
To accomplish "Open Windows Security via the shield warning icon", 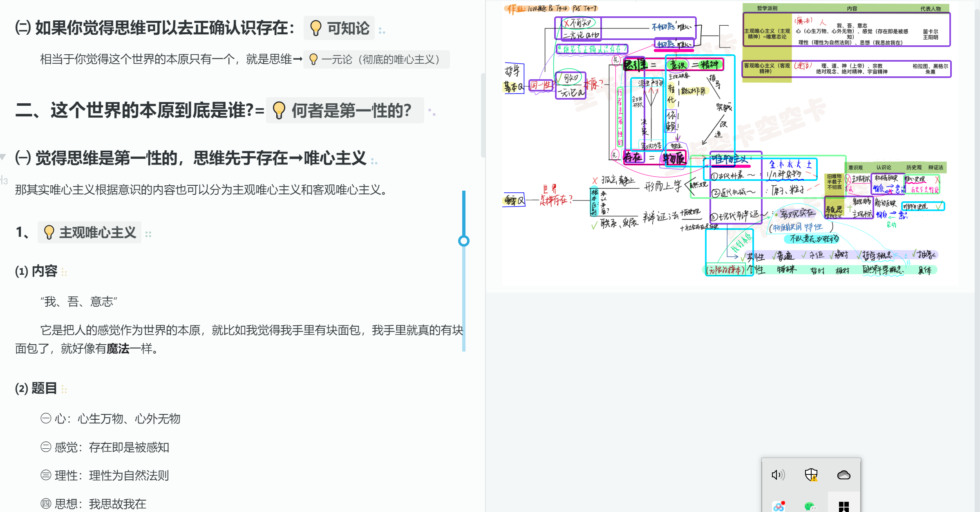I will 811,475.
